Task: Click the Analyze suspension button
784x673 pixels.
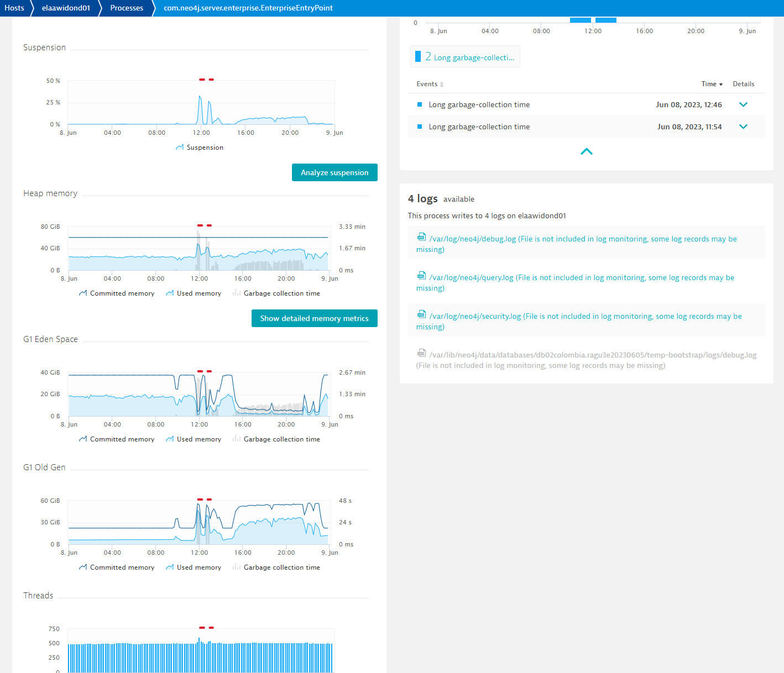Action: (x=334, y=172)
